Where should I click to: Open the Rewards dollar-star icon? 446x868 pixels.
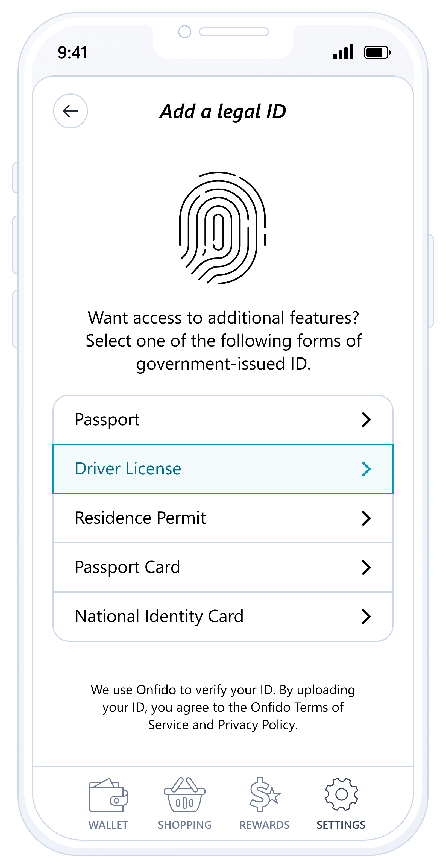[265, 795]
